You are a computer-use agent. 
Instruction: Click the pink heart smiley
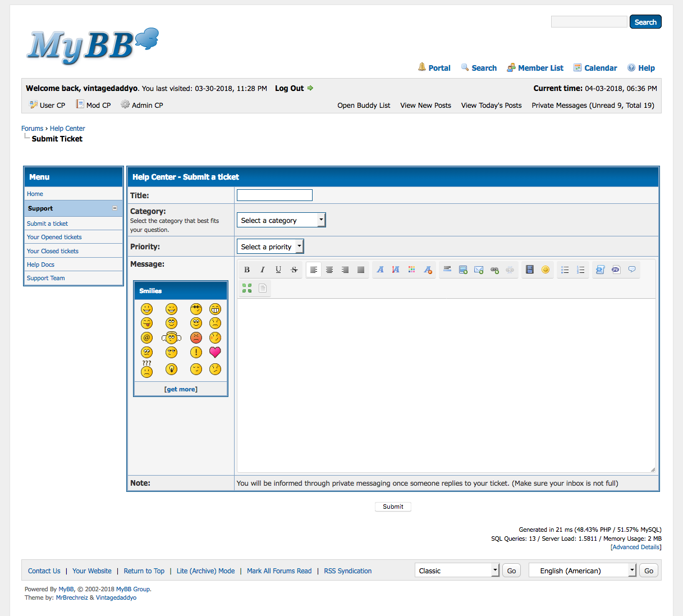tap(215, 352)
